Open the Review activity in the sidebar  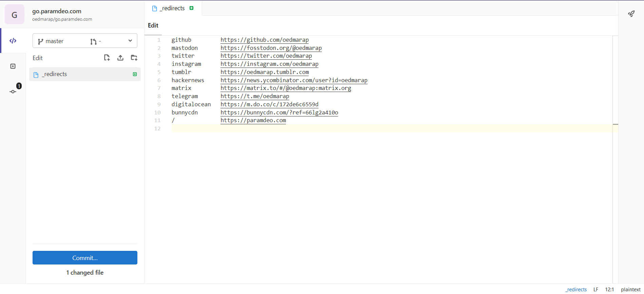tap(13, 66)
